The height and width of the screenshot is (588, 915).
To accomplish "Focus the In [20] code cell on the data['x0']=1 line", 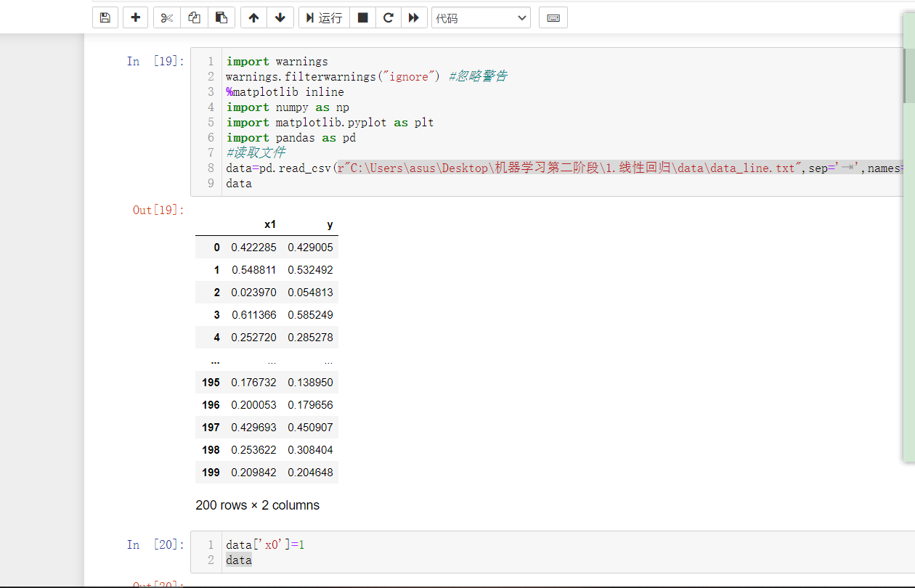I will [265, 544].
